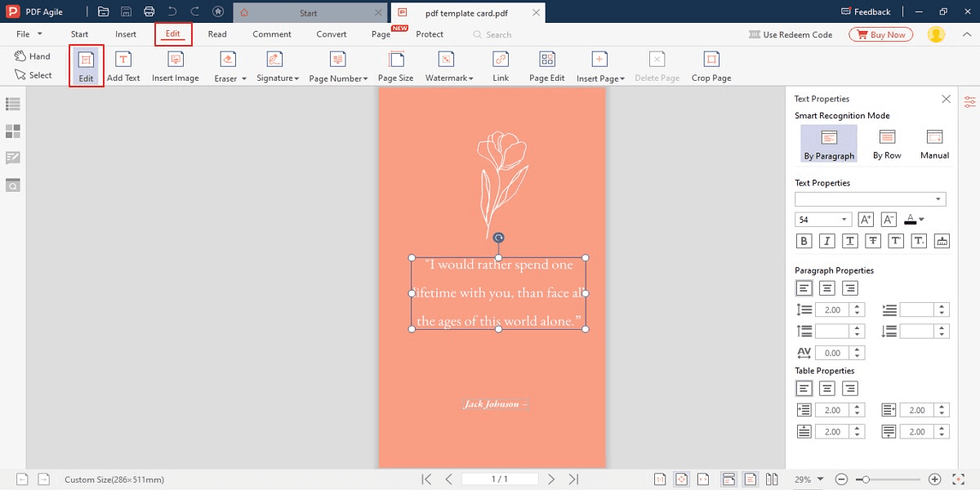Select the Link tool
Viewport: 980px width, 490px height.
point(501,66)
